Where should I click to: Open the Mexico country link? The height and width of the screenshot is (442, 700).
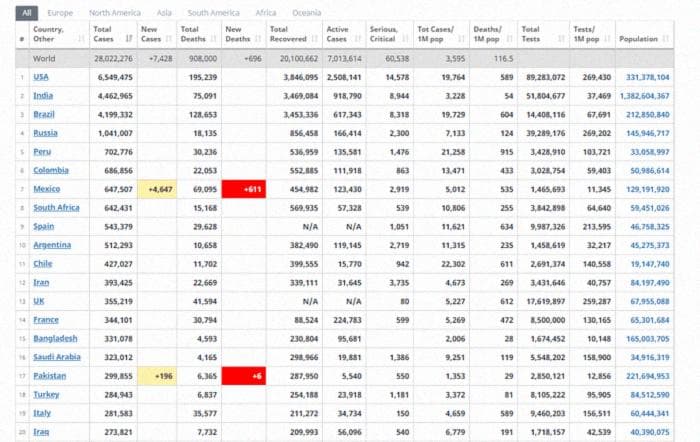[46, 189]
